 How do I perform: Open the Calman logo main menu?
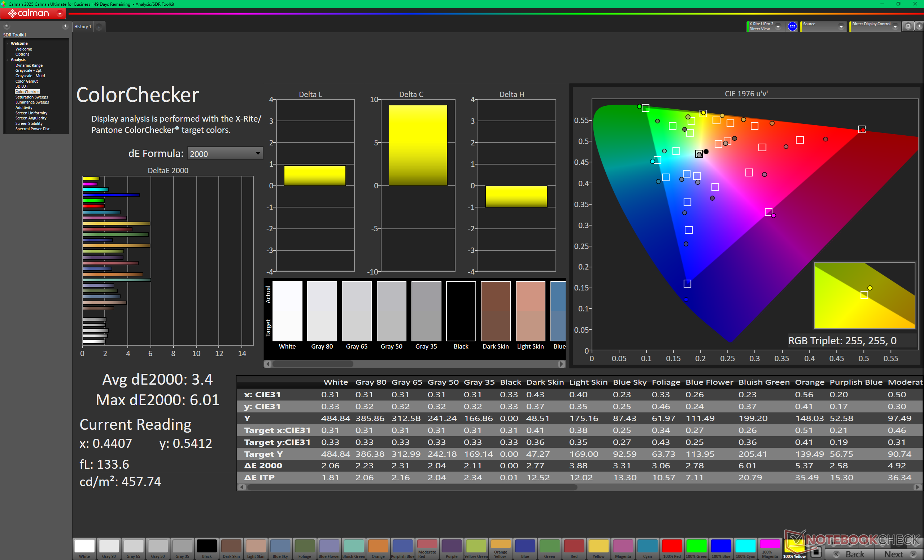click(33, 13)
